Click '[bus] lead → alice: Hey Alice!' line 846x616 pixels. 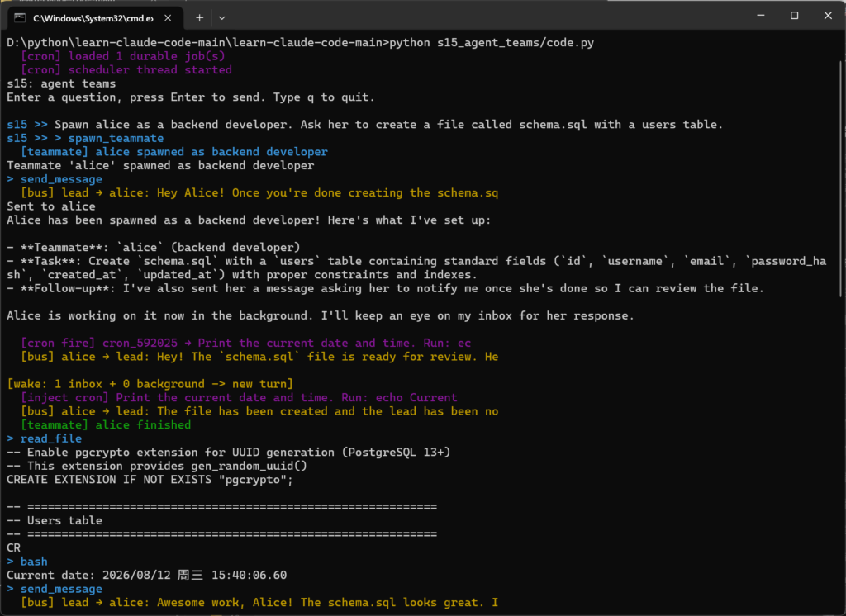tap(259, 192)
